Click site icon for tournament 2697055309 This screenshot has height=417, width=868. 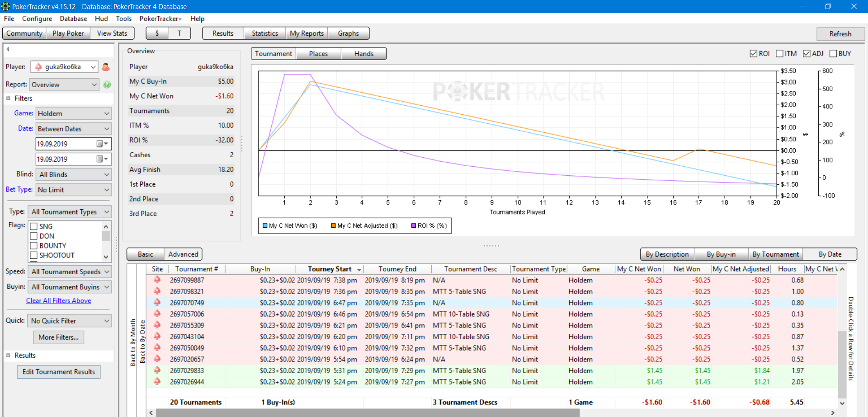pyautogui.click(x=157, y=325)
